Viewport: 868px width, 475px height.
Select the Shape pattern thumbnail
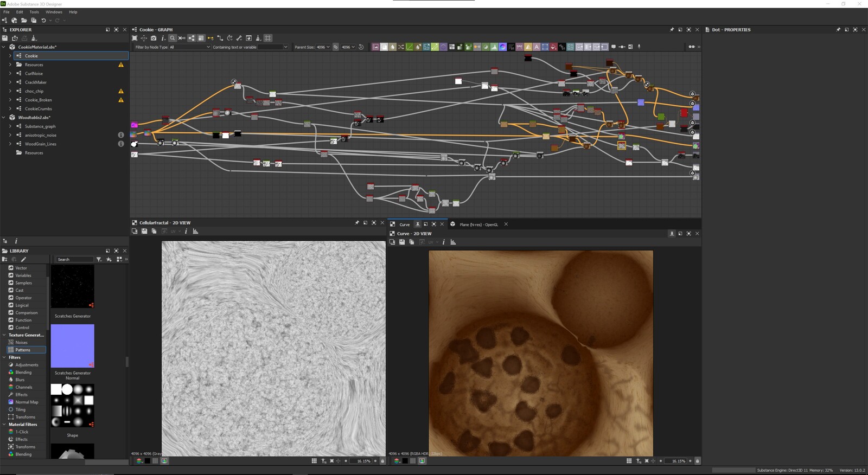pos(72,406)
